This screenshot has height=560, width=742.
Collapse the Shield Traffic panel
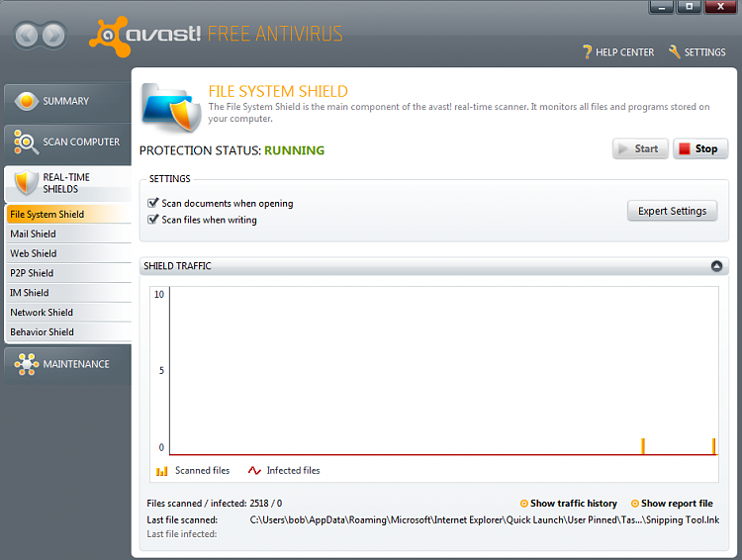click(x=716, y=266)
